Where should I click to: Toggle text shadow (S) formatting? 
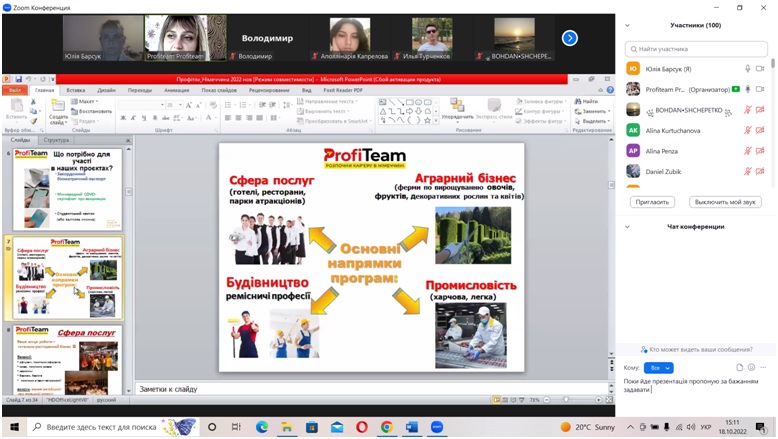(155, 118)
